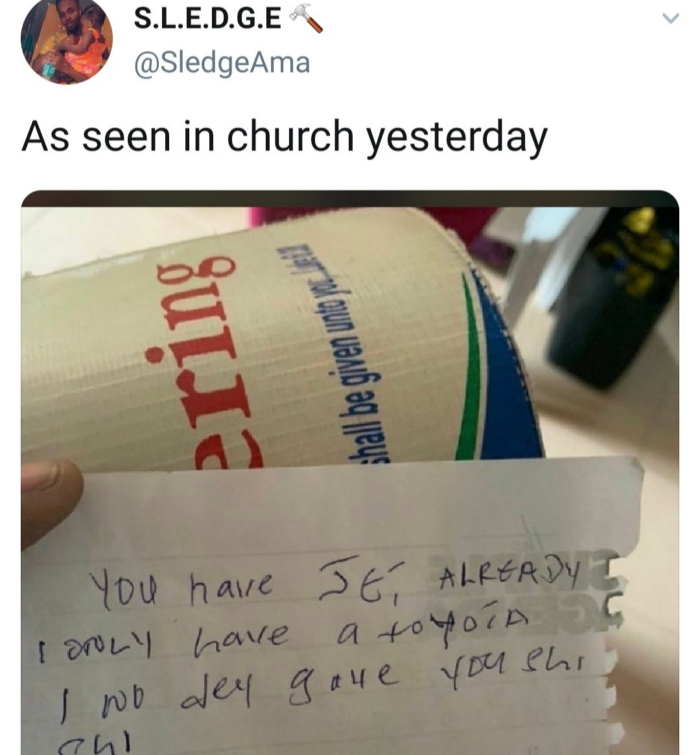Tap the word "yesterday" in the tweet
The image size is (700, 755).
pyautogui.click(x=457, y=137)
